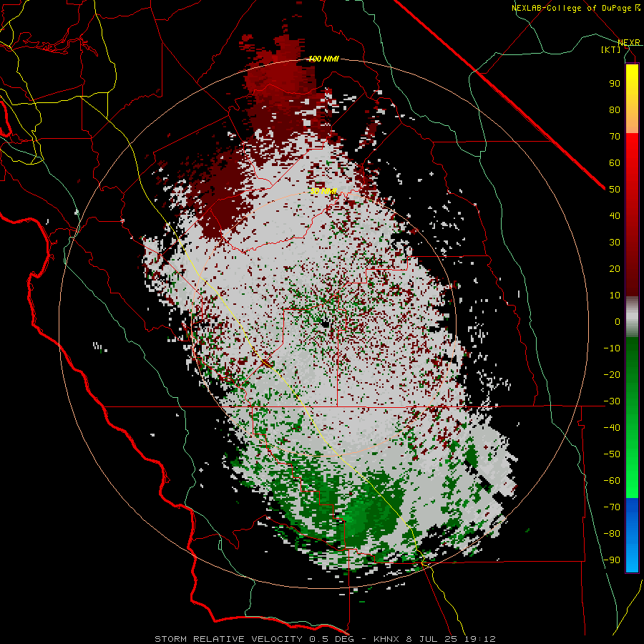This screenshot has height=644, width=644.
Task: Click the 50 NMI range ring label
Action: [x=323, y=191]
